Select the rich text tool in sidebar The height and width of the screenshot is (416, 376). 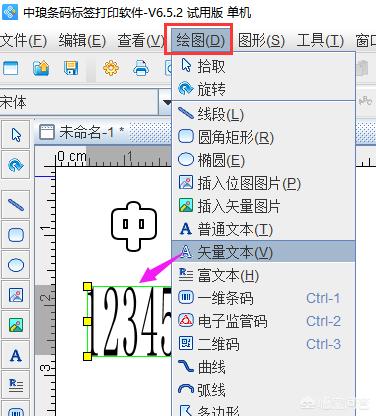[16, 385]
